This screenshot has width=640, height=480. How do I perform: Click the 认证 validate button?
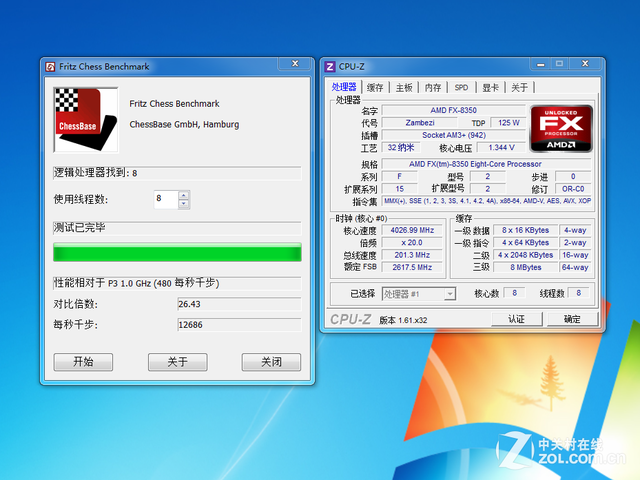point(517,319)
